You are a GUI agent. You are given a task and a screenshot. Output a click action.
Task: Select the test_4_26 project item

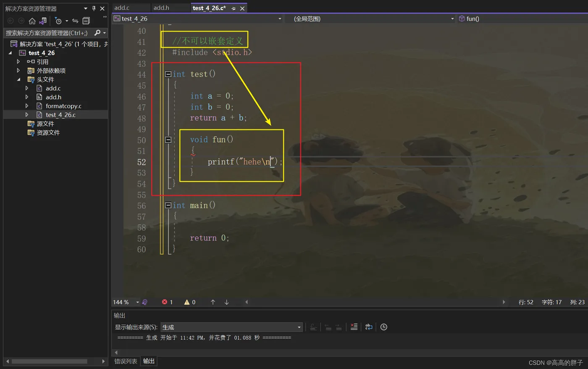42,53
